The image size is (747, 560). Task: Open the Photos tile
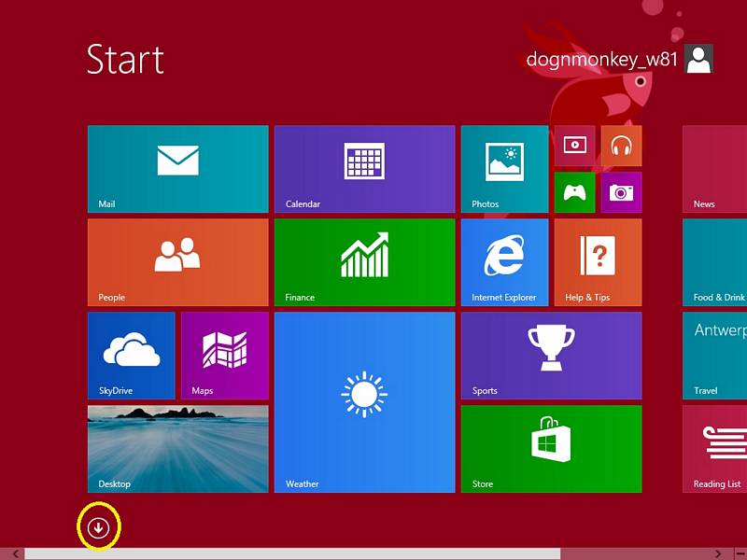[504, 169]
